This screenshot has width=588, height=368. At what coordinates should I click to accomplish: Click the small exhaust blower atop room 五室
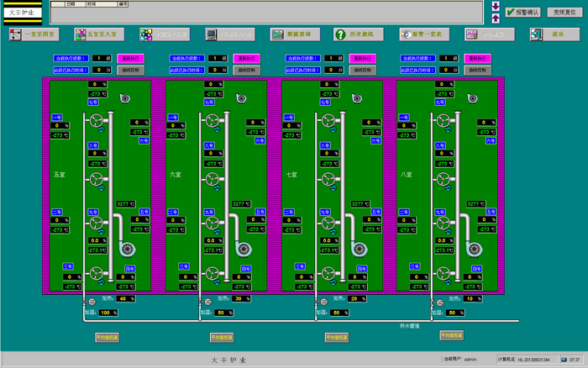coord(125,98)
